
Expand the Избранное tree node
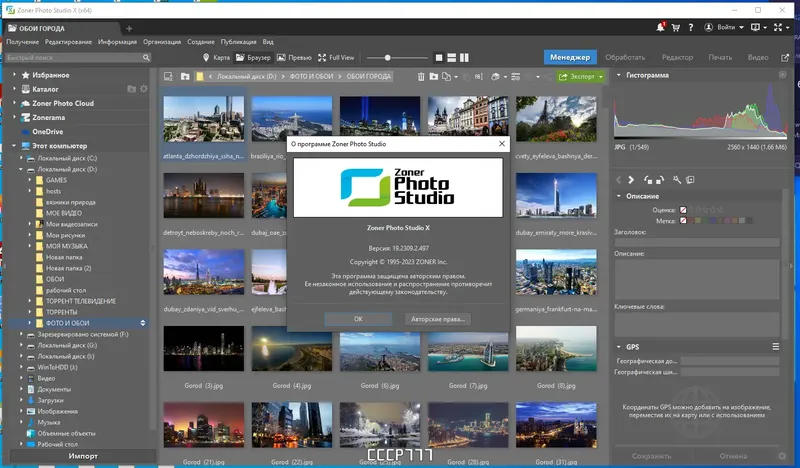14,75
